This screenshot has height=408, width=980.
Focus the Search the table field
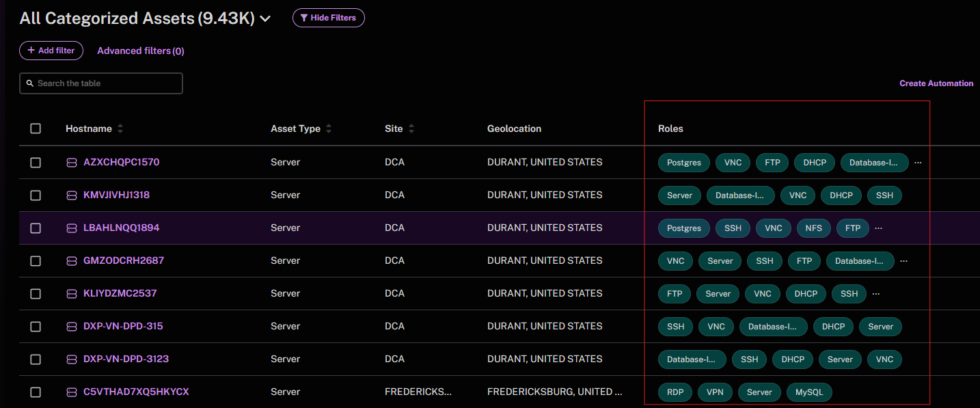(x=101, y=83)
